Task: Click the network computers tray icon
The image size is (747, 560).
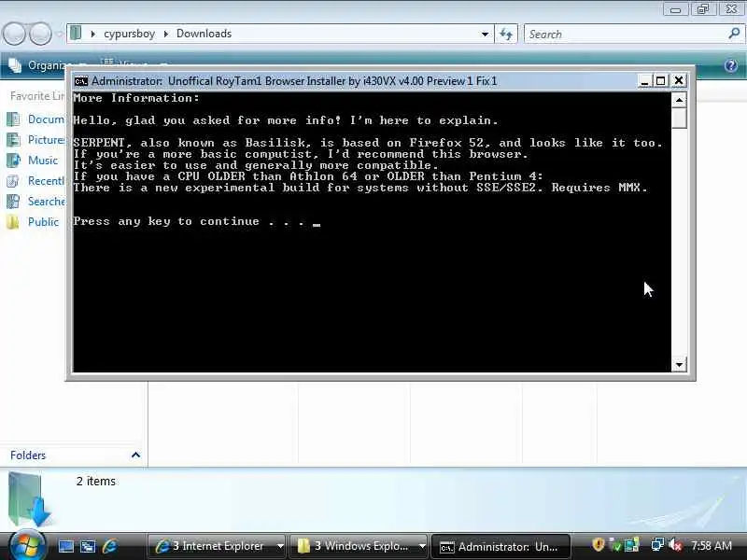Action: [x=632, y=545]
